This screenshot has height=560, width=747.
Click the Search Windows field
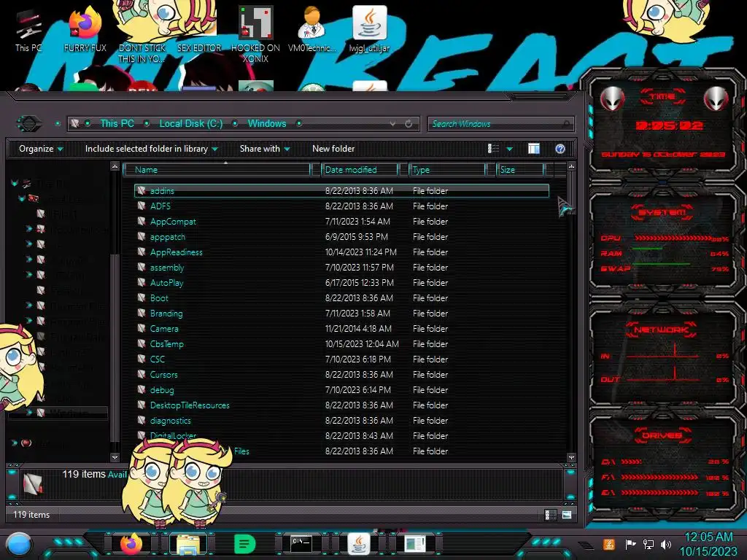(500, 124)
